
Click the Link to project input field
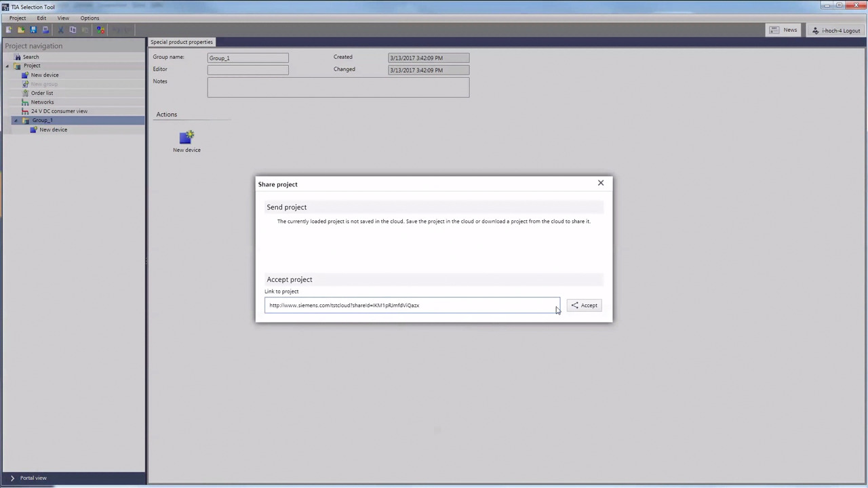click(x=412, y=306)
